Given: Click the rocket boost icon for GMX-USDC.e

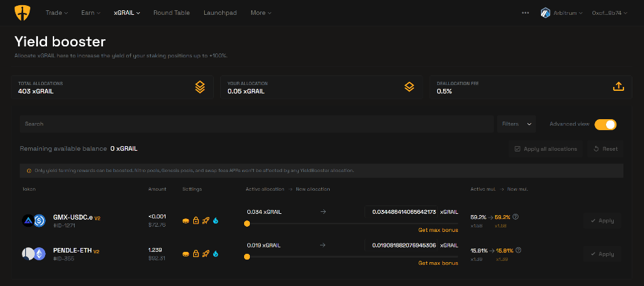Looking at the screenshot, I should [x=206, y=221].
